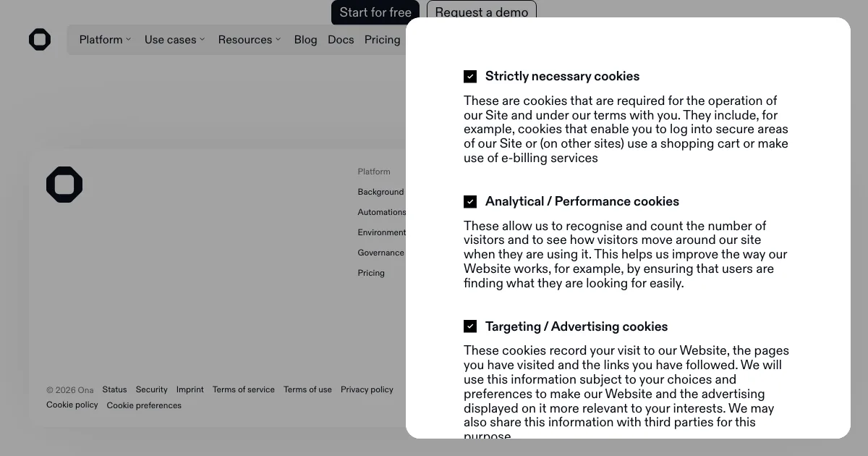Disable Targeting / Advertising cookies checkbox

pos(470,327)
